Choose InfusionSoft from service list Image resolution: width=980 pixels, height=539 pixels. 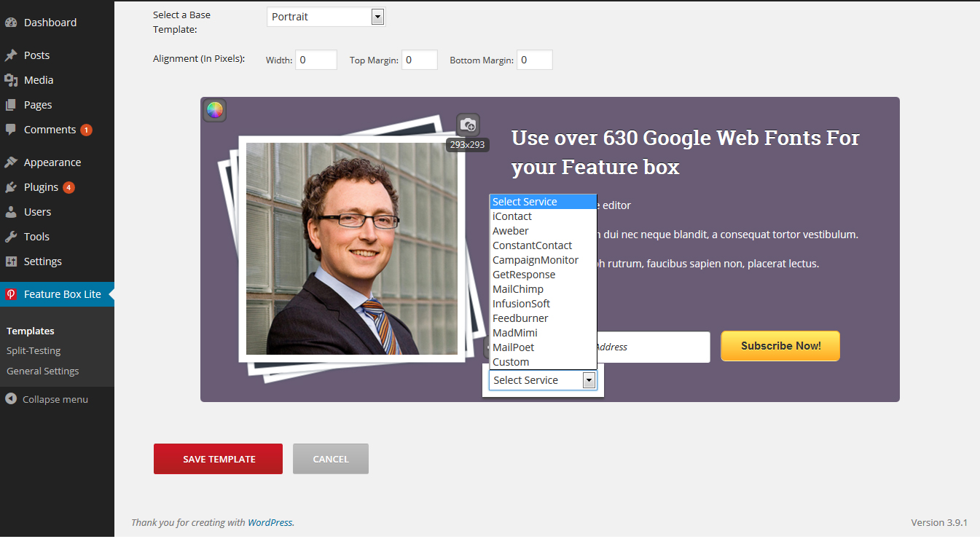543,304
